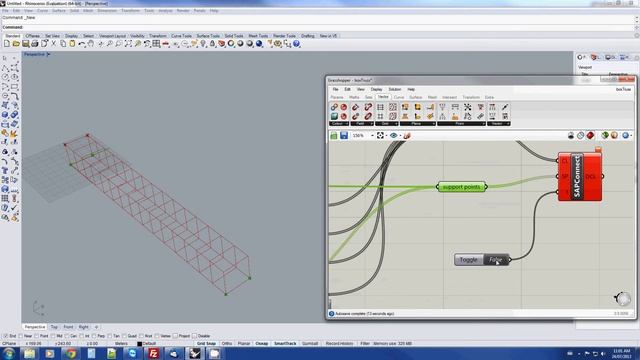Image resolution: width=640 pixels, height=360 pixels.
Task: Expand the Colour panel in Vector tab
Action: point(339,124)
